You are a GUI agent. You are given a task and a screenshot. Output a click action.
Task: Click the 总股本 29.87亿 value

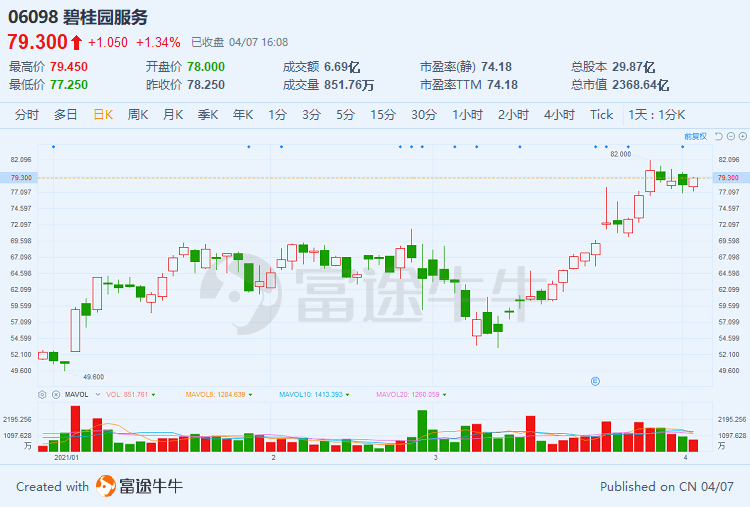tap(634, 67)
